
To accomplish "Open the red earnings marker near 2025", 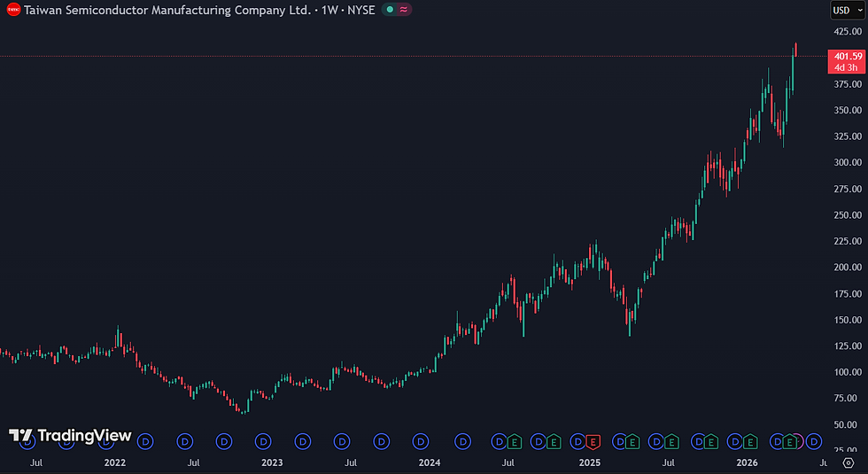I will 593,442.
